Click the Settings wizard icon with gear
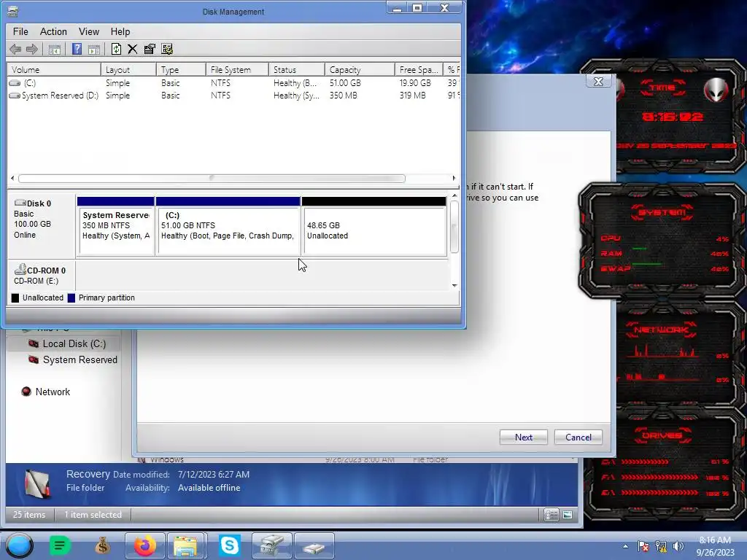The image size is (747, 560). 167,49
